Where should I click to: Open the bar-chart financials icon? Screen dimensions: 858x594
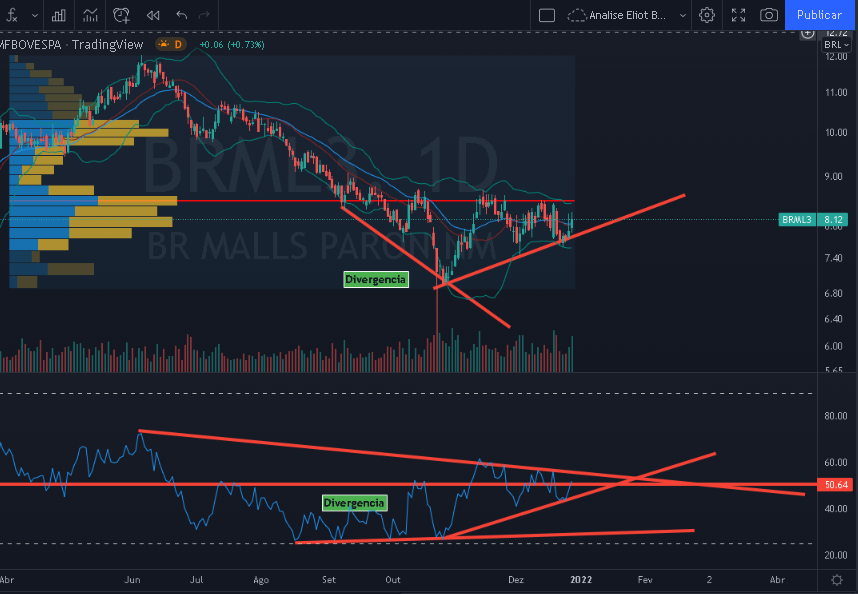pos(59,15)
